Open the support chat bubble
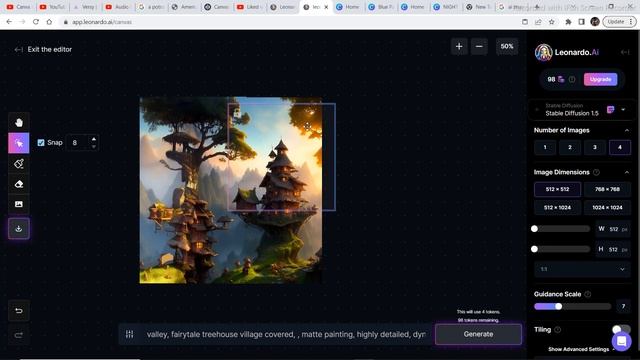Screen dimensions: 640x360 tap(621, 341)
